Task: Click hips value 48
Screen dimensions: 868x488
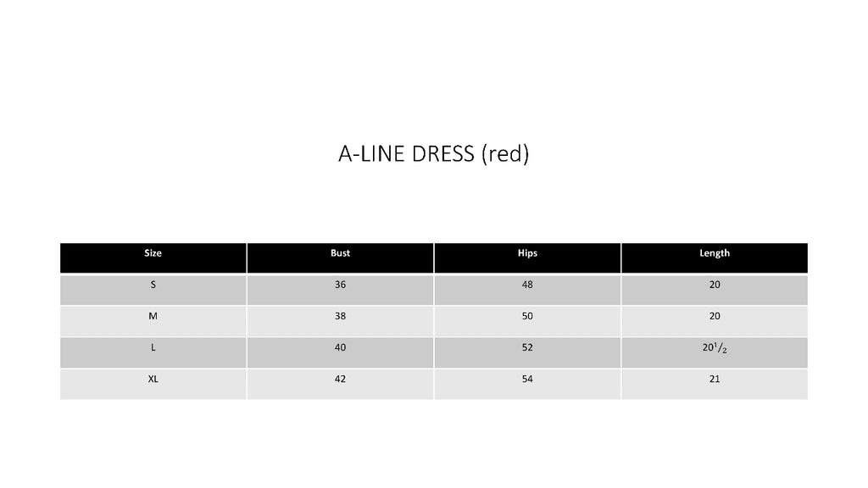Action: [x=527, y=286]
